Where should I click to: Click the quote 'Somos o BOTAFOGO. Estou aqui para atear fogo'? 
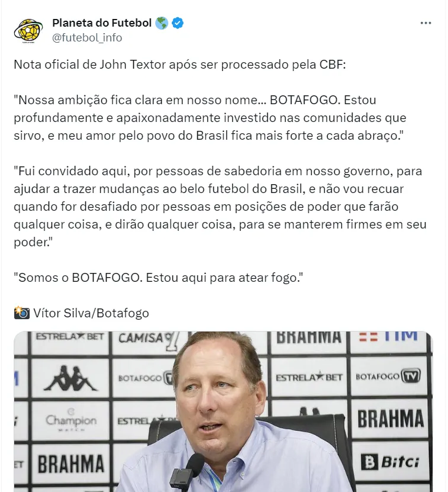pos(158,278)
